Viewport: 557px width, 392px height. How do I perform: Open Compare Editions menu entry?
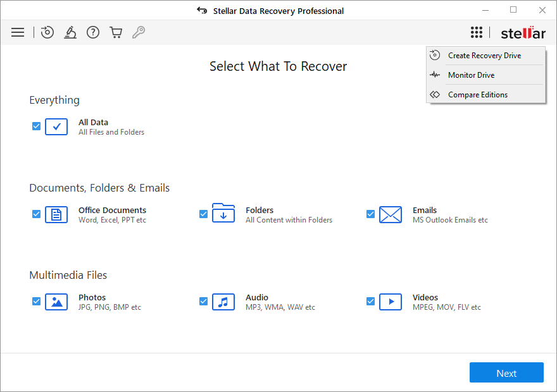point(477,95)
